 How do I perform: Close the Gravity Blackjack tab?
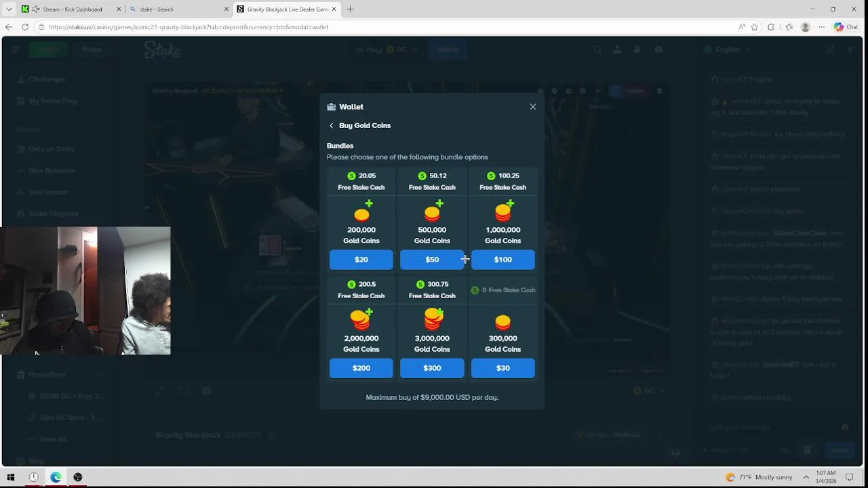click(334, 9)
